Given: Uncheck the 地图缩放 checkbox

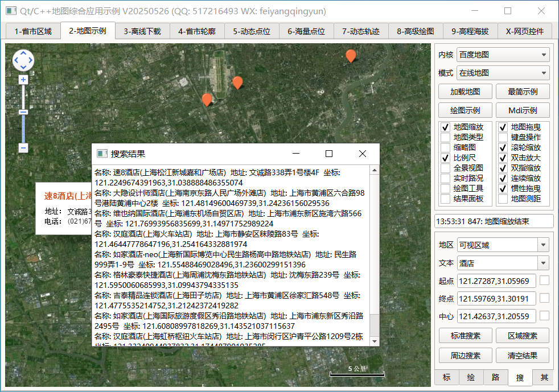Looking at the screenshot, I should click(x=445, y=127).
